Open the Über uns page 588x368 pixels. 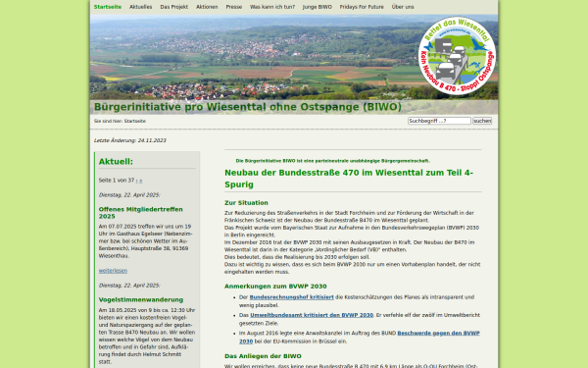coord(403,7)
